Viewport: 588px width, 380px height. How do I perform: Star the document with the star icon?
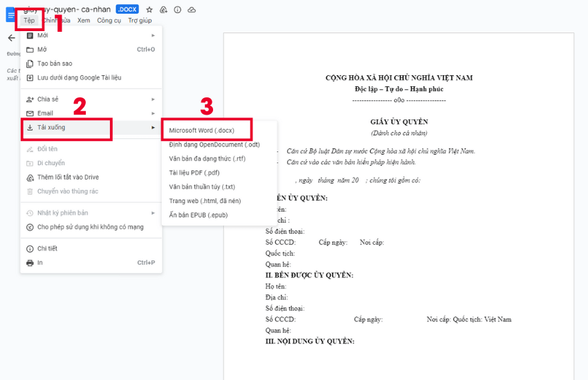pos(149,10)
